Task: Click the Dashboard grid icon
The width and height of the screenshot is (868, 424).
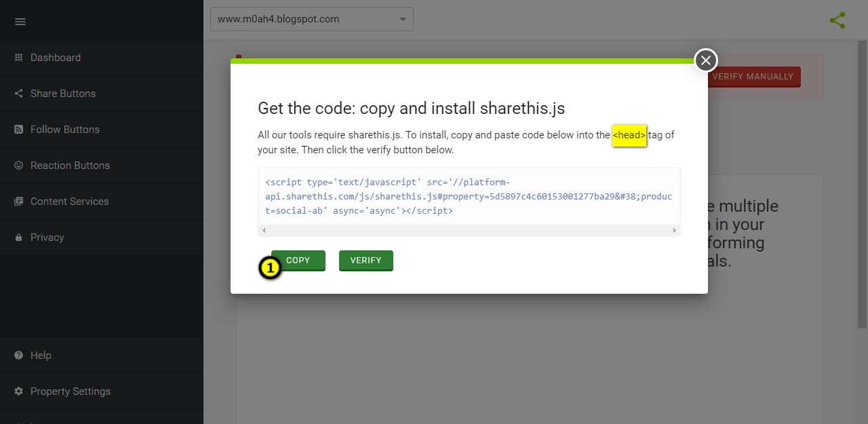Action: (x=18, y=58)
